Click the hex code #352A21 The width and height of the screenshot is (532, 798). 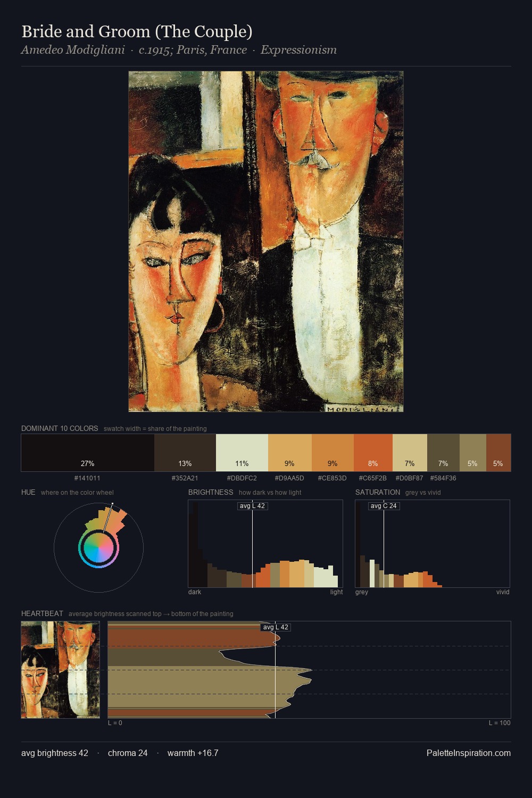185,478
